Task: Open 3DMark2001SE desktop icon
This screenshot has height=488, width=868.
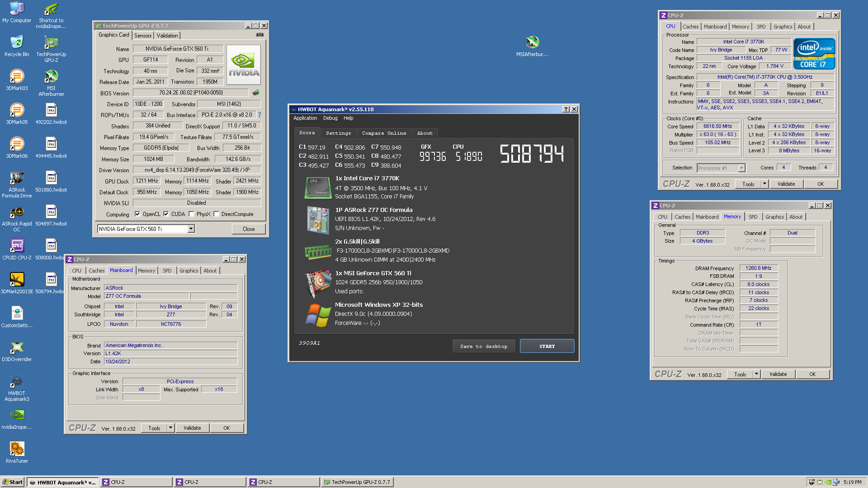Action: tap(17, 283)
